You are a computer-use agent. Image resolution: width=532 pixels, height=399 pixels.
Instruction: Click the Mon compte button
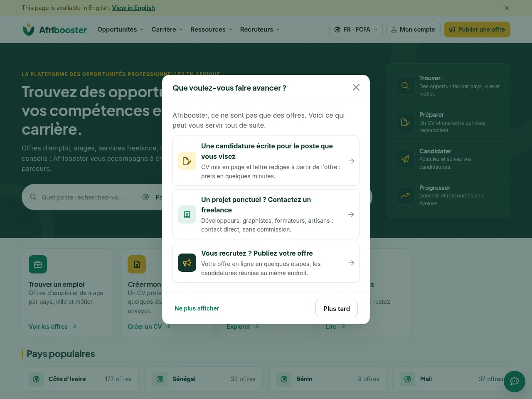[413, 30]
